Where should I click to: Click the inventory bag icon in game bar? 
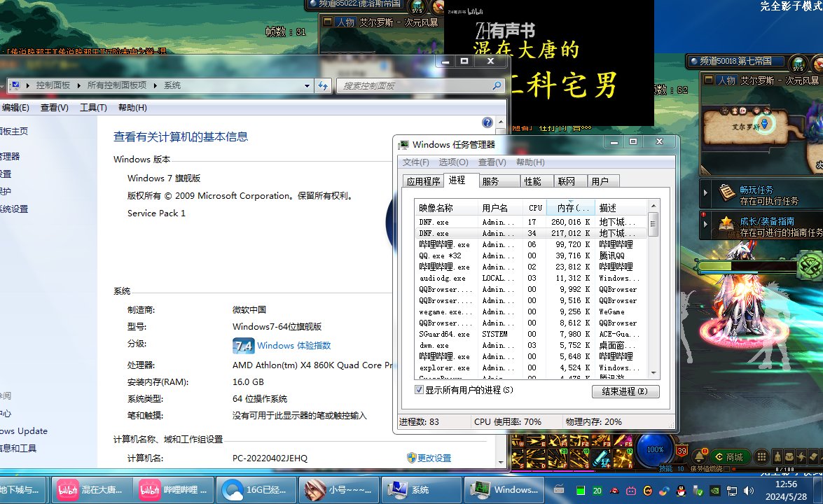coord(789,456)
